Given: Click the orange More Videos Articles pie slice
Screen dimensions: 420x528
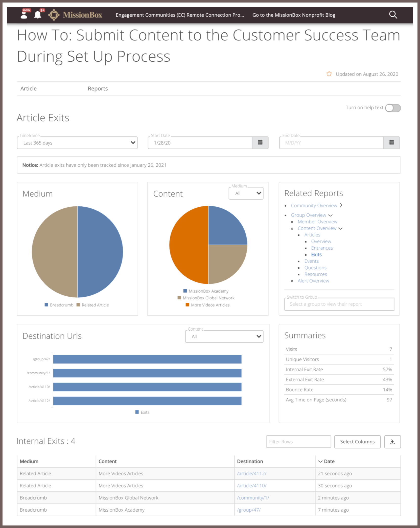Looking at the screenshot, I should click(x=188, y=245).
